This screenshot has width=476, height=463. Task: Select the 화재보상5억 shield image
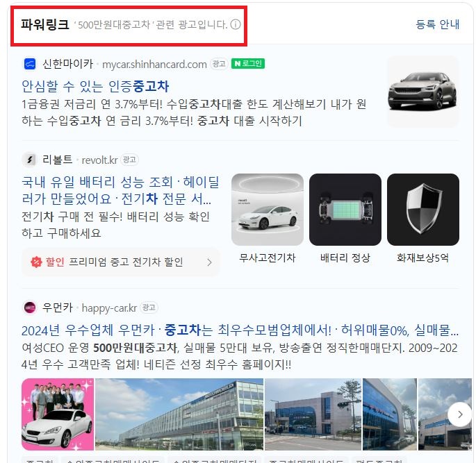423,210
